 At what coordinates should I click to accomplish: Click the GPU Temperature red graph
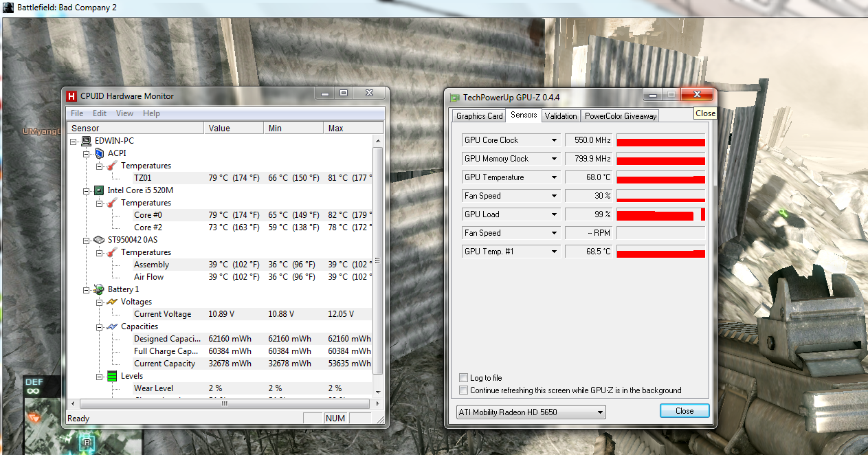pyautogui.click(x=661, y=177)
